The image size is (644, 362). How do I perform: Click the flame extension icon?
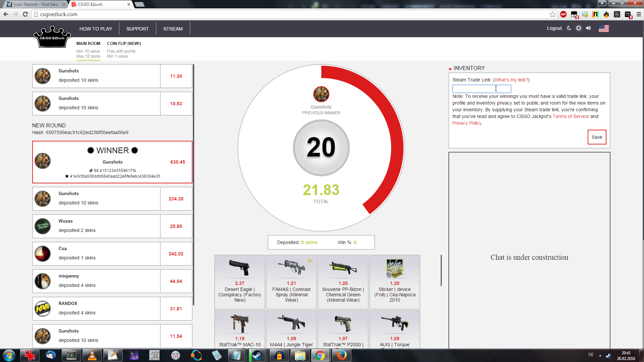606,14
